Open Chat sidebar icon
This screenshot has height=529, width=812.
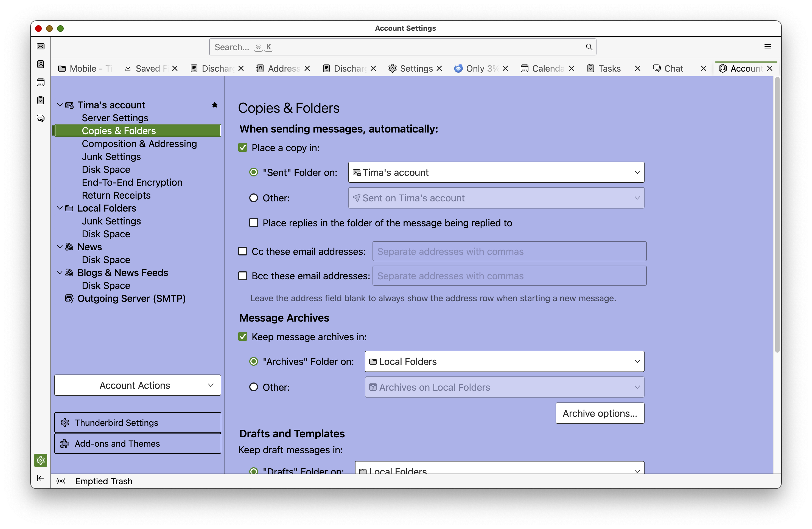(41, 118)
